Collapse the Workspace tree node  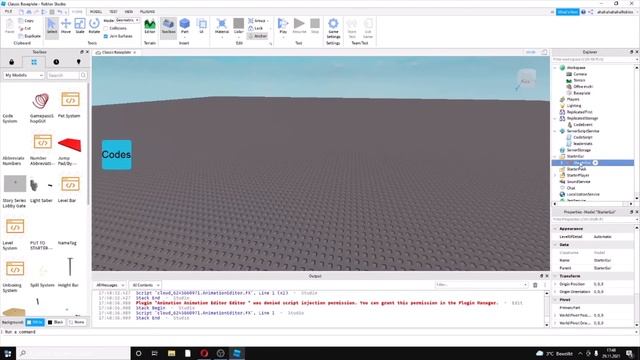556,68
